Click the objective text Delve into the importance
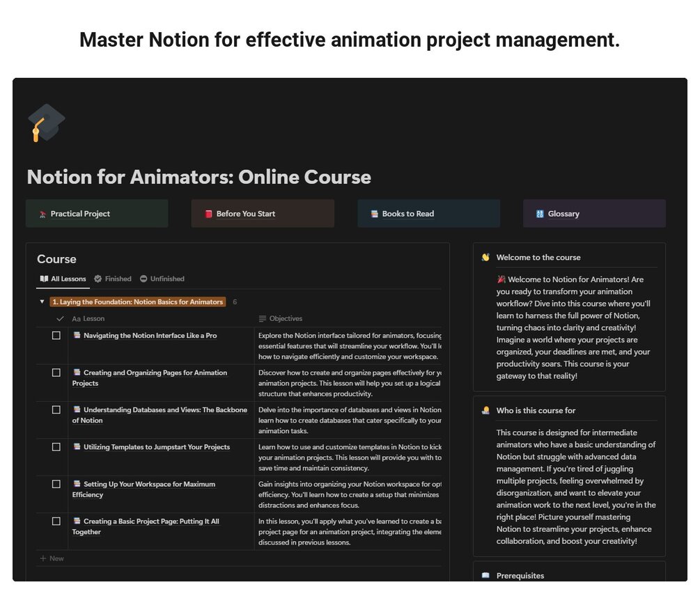This screenshot has height=594, width=700. pos(350,421)
